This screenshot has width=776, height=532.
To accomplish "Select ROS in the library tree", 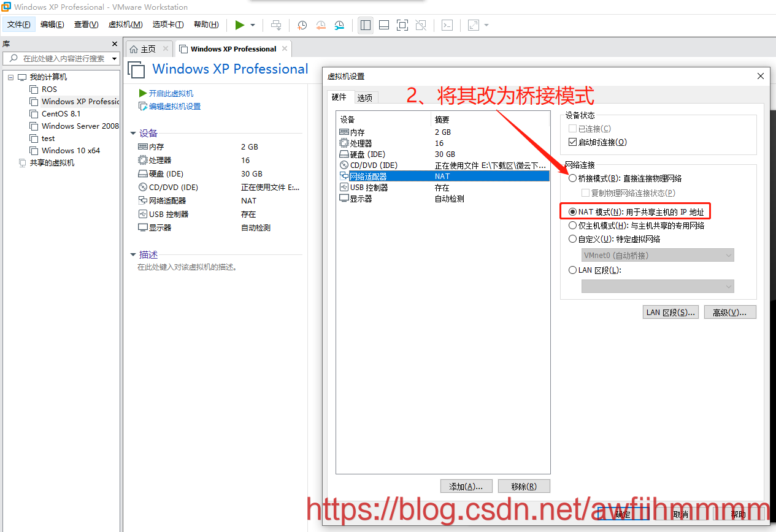I will point(49,89).
